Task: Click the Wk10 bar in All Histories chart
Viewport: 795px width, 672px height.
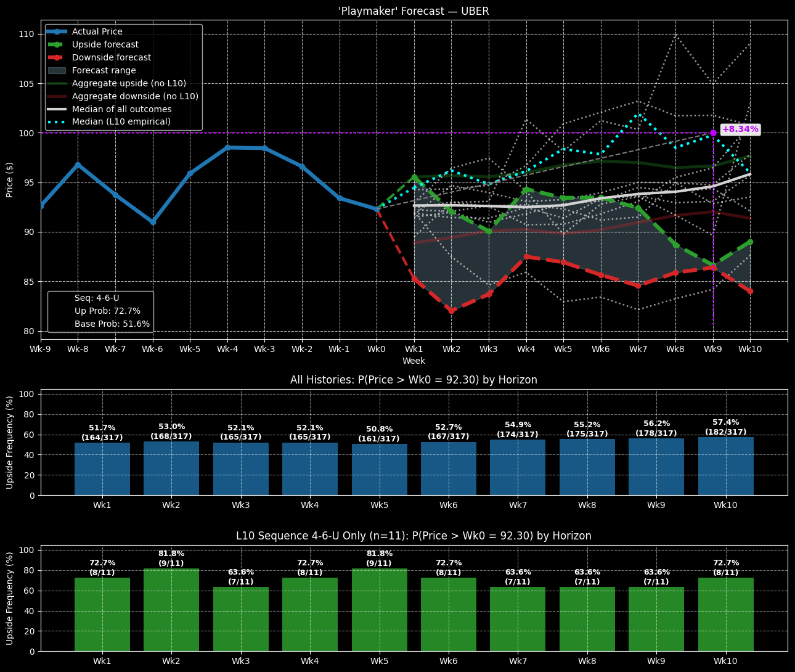Action: (x=726, y=466)
